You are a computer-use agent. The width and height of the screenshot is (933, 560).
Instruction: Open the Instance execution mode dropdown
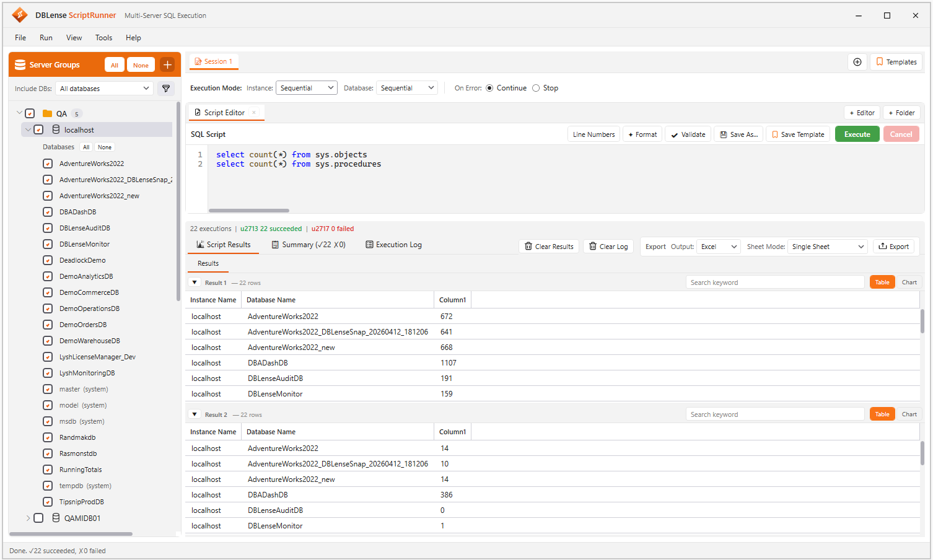tap(306, 88)
